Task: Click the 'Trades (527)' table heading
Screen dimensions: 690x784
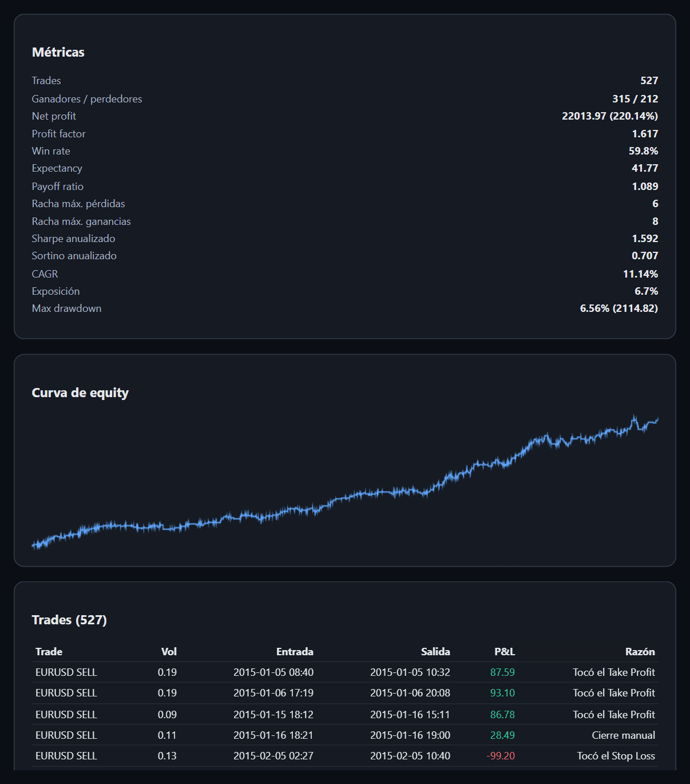Action: pyautogui.click(x=69, y=620)
